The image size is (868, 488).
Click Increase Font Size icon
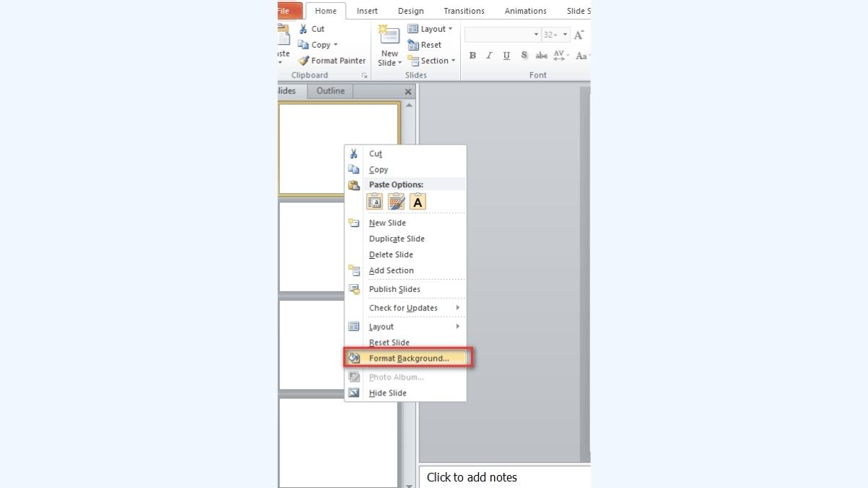tap(579, 35)
